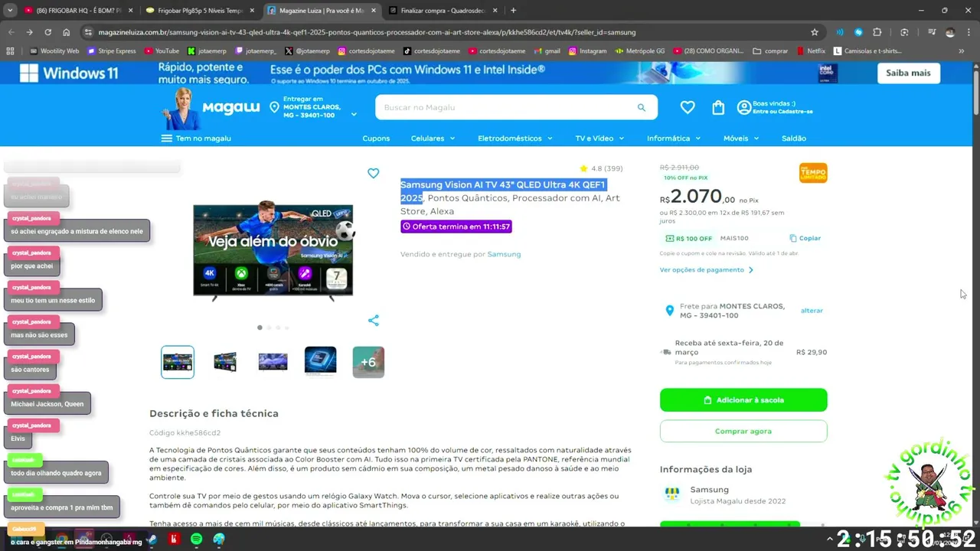Switch to Finalizar compra tab
The height and width of the screenshot is (551, 980).
443,11
